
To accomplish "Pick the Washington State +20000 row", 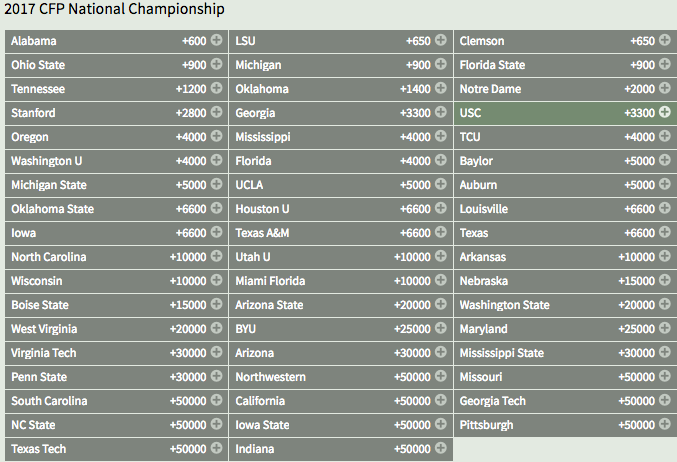I will pyautogui.click(x=565, y=305).
